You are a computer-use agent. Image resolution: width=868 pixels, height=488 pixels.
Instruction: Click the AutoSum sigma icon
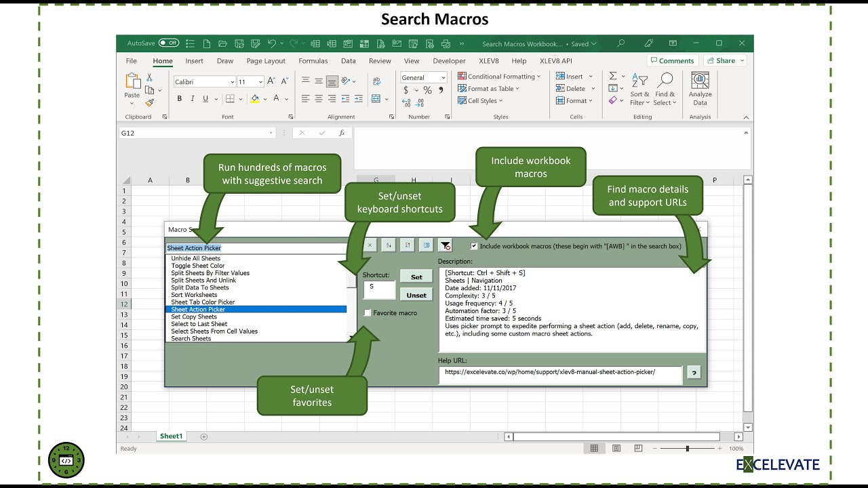(613, 76)
